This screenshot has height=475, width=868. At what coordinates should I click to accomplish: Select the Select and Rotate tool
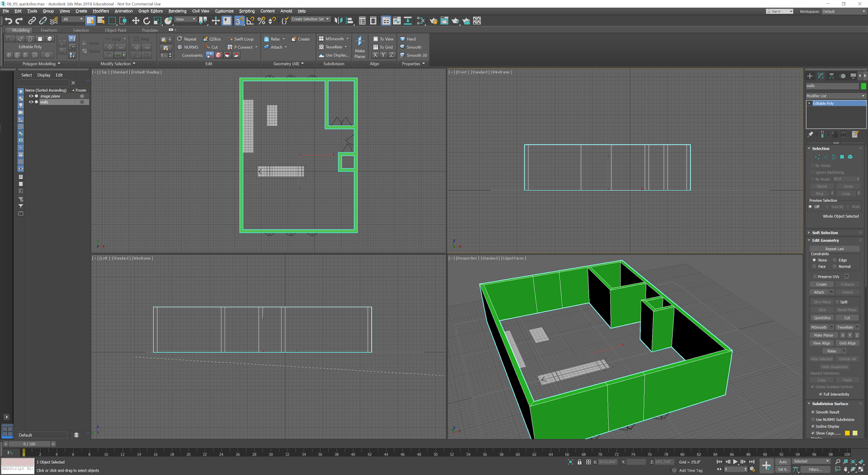click(x=146, y=21)
